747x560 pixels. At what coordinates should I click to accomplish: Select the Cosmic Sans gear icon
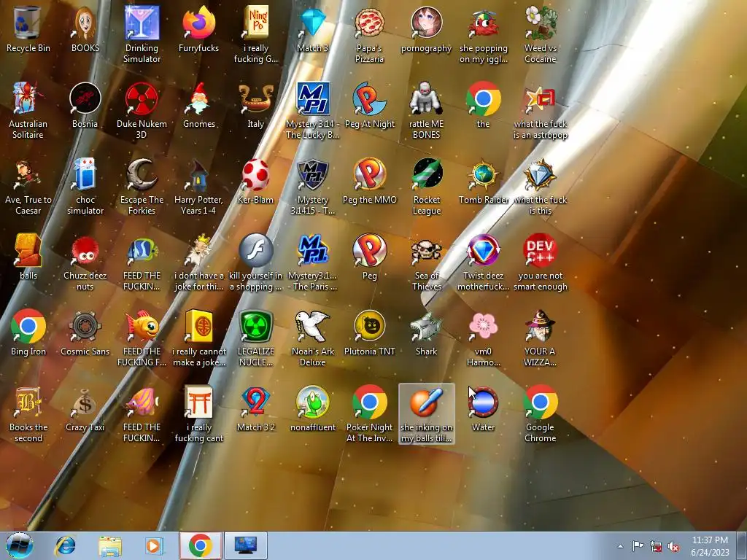click(x=85, y=326)
